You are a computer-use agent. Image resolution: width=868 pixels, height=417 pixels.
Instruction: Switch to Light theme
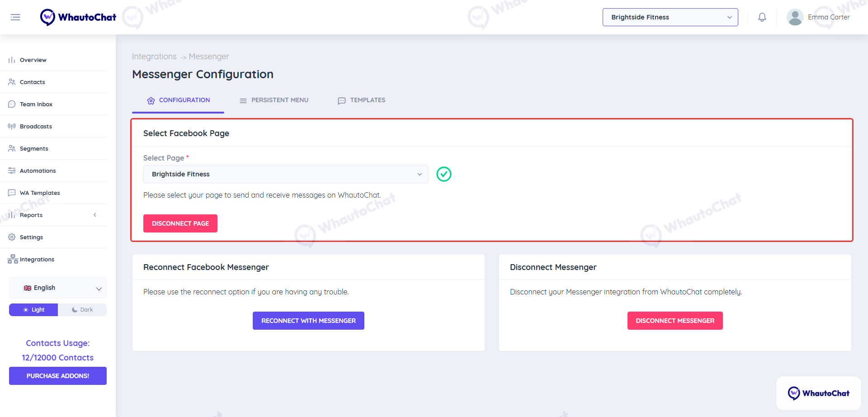(x=33, y=310)
